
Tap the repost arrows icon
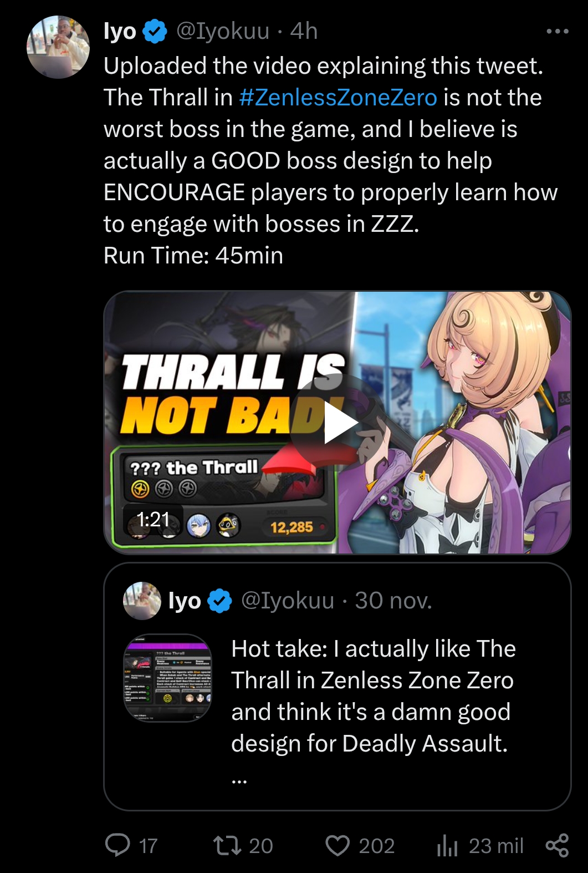(x=227, y=845)
